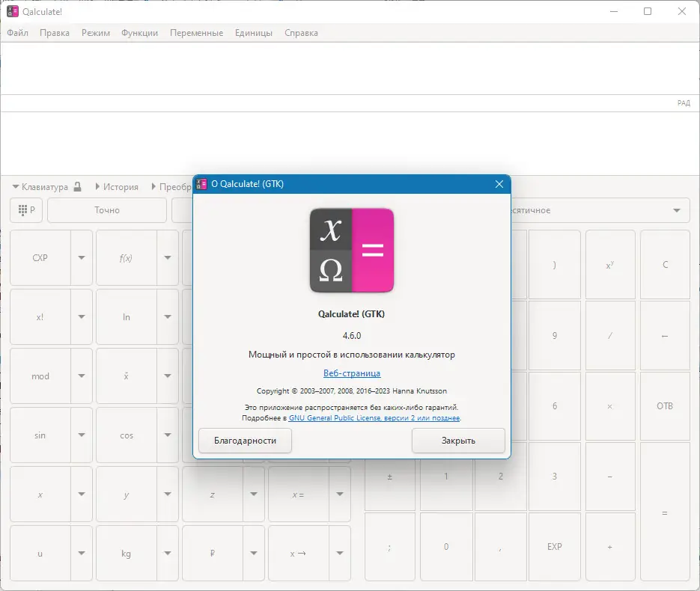The image size is (700, 591).
Task: Click the division / key
Action: coord(610,335)
